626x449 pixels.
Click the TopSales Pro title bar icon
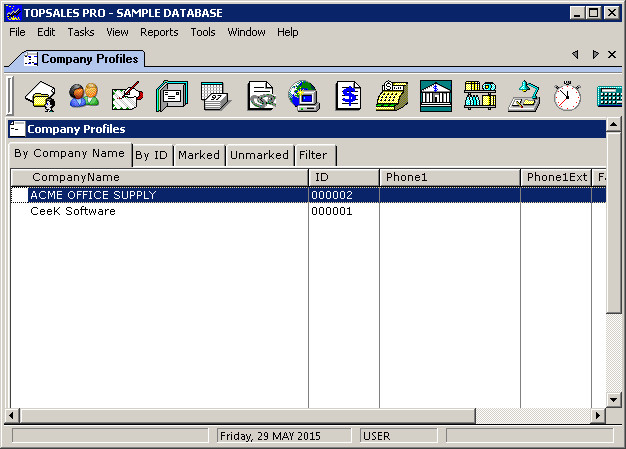pyautogui.click(x=13, y=13)
